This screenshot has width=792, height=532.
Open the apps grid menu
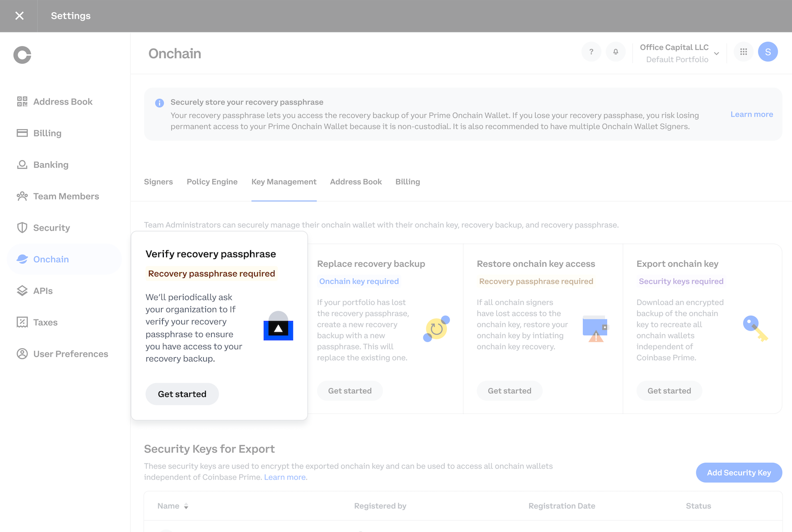pyautogui.click(x=743, y=52)
